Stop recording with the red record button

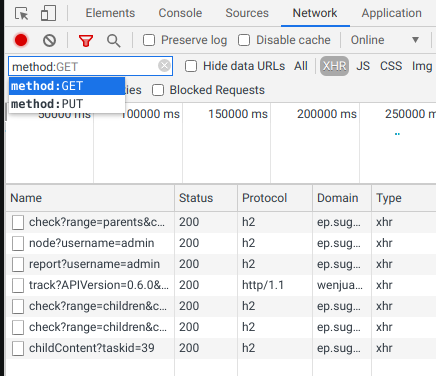coord(21,40)
